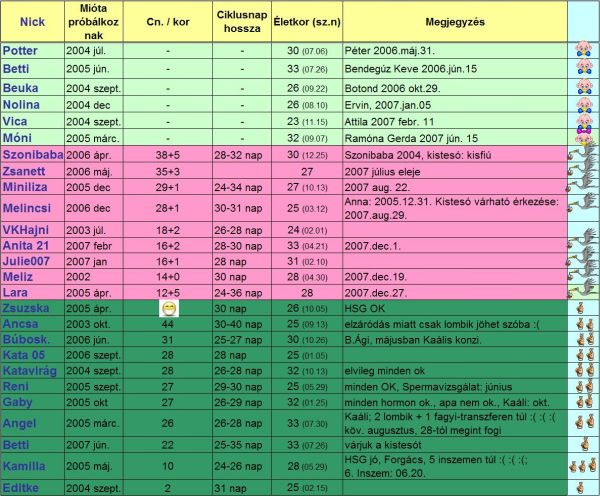Click the crossed-fingers icon in Zsuzska's row
The width and height of the screenshot is (600, 496).
[x=582, y=308]
